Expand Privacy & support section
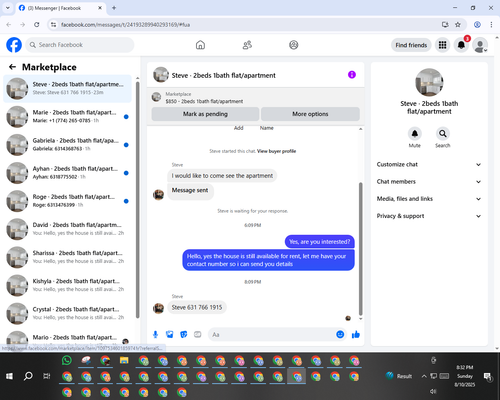This screenshot has height=400, width=500. click(429, 216)
